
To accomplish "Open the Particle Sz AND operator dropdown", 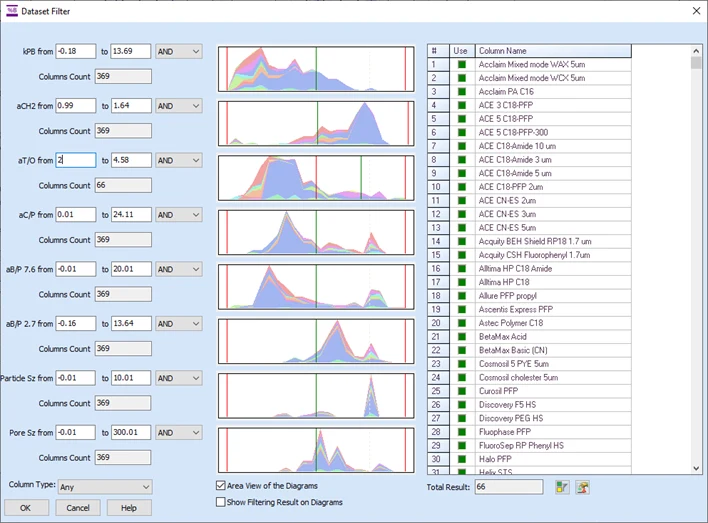I will click(178, 378).
